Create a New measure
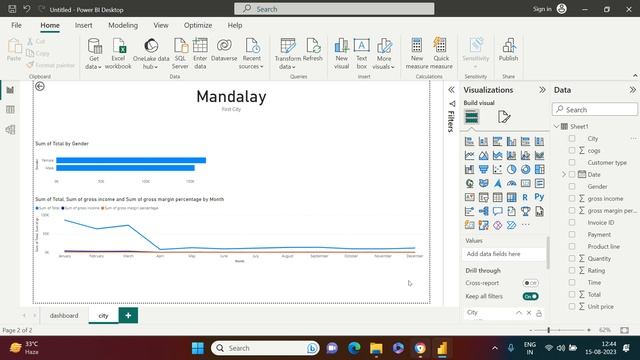This screenshot has height=360, width=640. [x=417, y=53]
